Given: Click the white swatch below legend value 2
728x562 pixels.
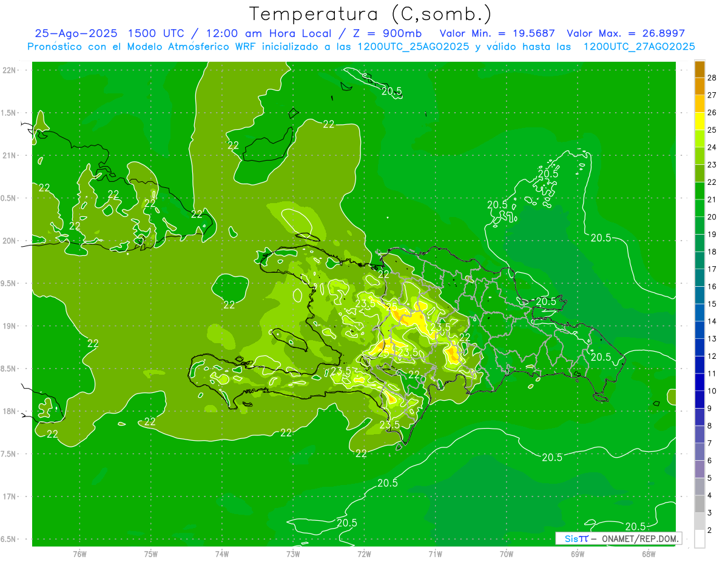Looking at the screenshot, I should [x=699, y=539].
